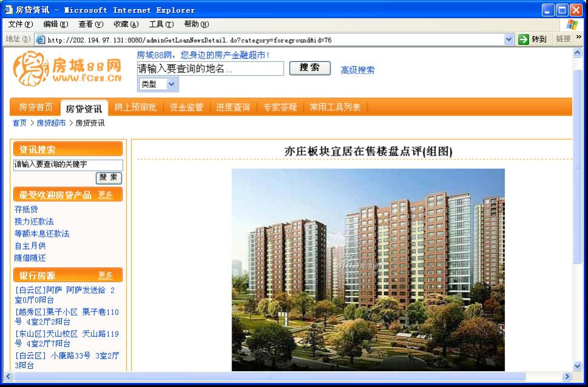Open the 等额本息还款法 link

pyautogui.click(x=42, y=234)
